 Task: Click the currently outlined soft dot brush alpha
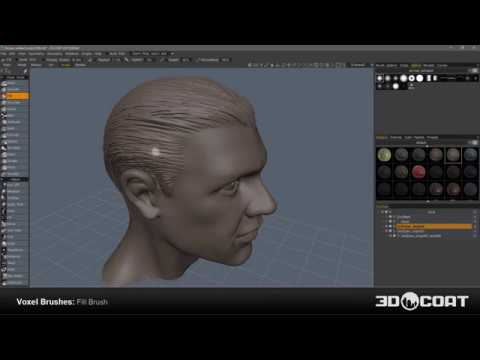[x=380, y=78]
